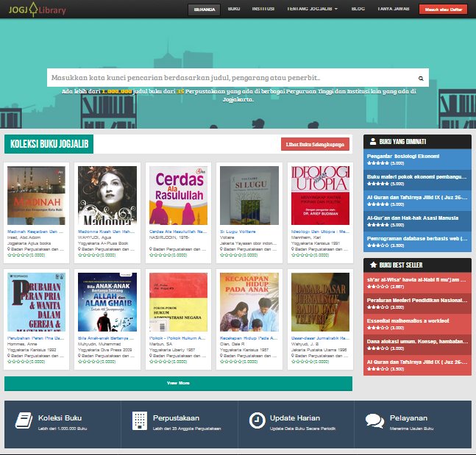Click the Koleksi Buku book icon
The height and width of the screenshot is (455, 476).
24,420
